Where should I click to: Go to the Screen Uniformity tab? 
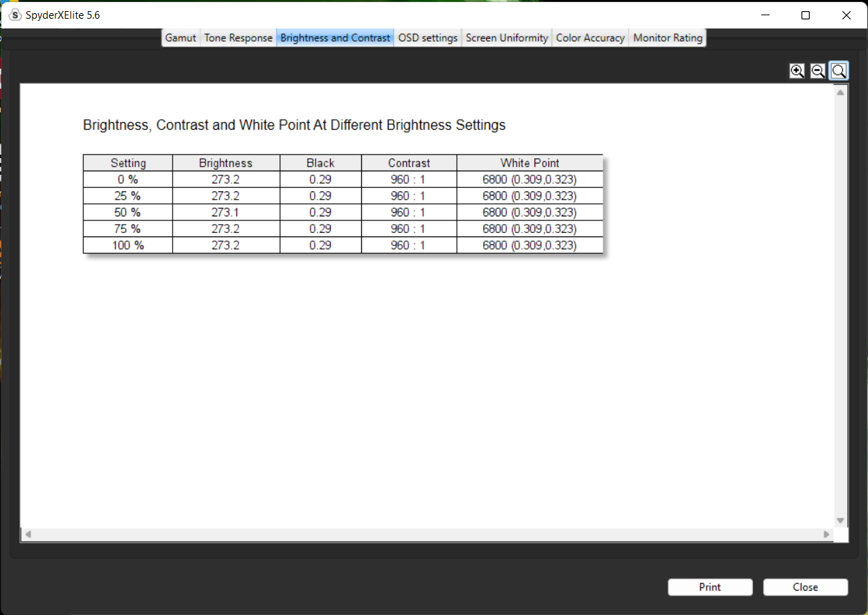coord(507,38)
